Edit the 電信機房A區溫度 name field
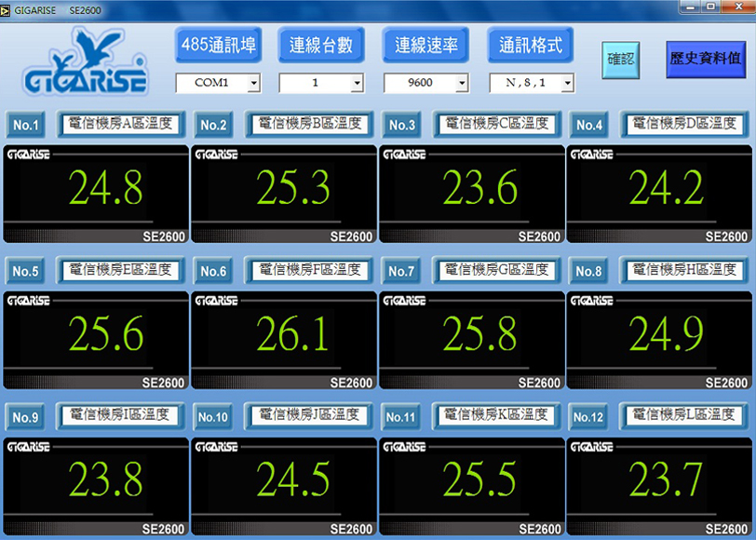 click(x=120, y=124)
